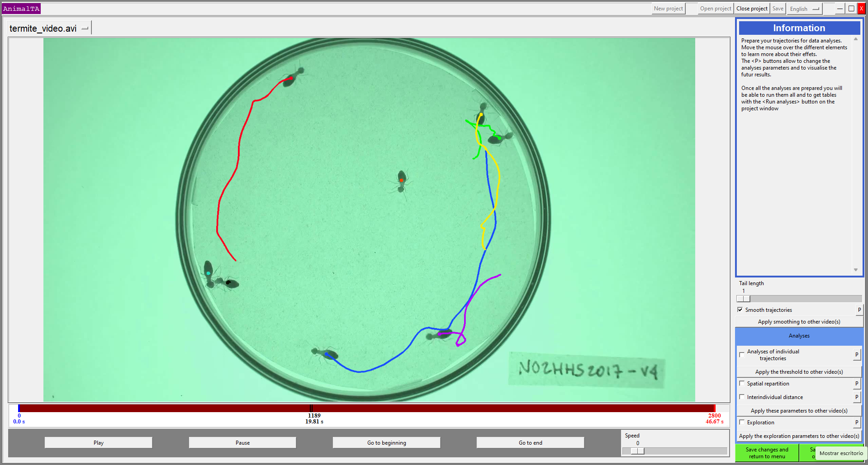868x465 pixels.
Task: Open the termite_video.avi video selector
Action: click(49, 28)
